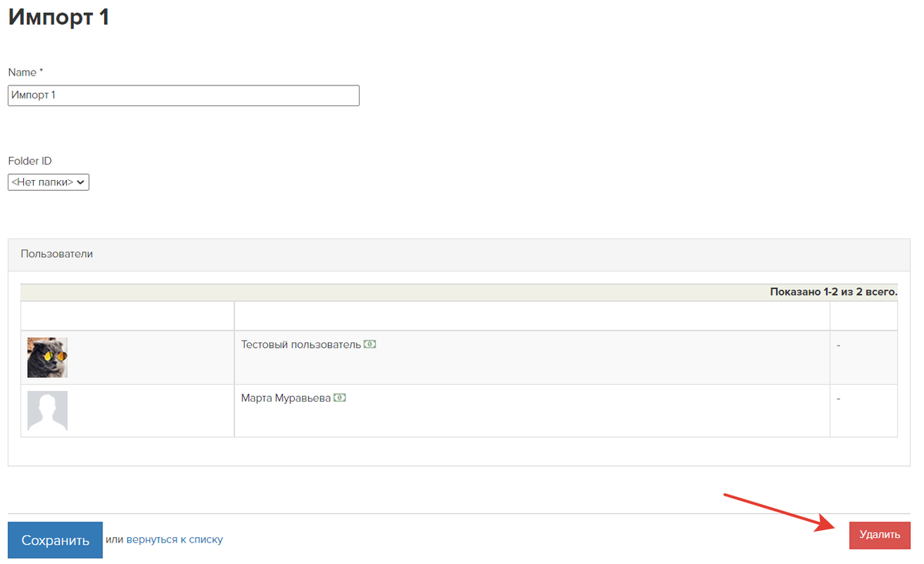This screenshot has height=564, width=924.
Task: Click the Name field label
Action: pyautogui.click(x=25, y=72)
